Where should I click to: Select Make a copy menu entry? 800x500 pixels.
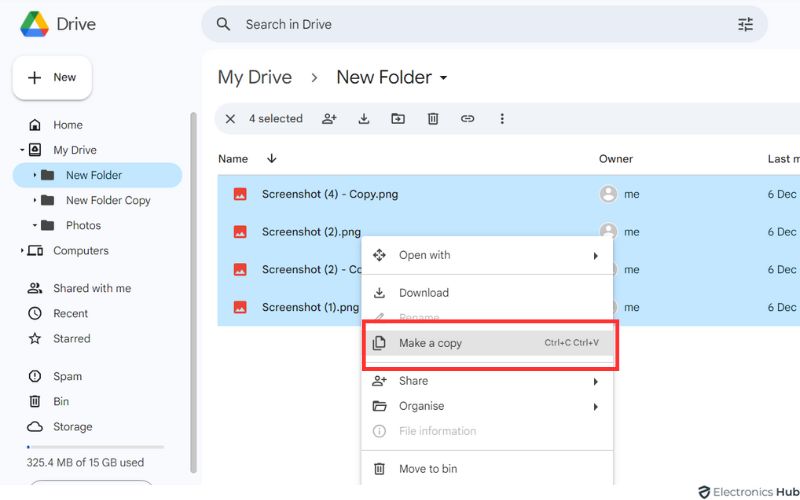click(487, 343)
